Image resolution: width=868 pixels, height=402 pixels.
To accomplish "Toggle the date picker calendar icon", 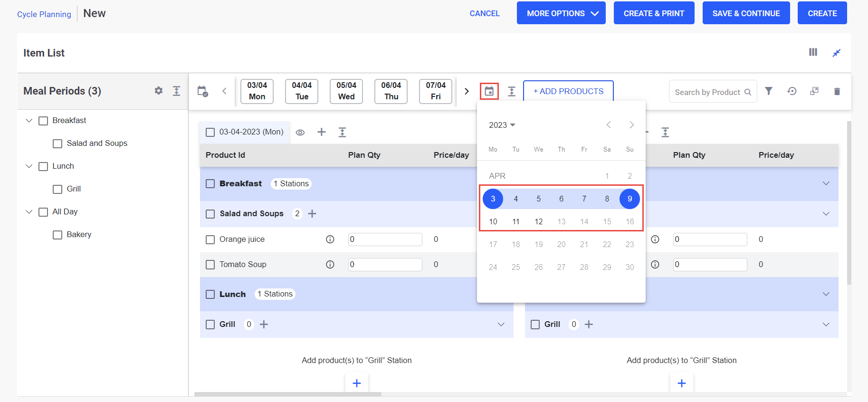I will click(489, 91).
